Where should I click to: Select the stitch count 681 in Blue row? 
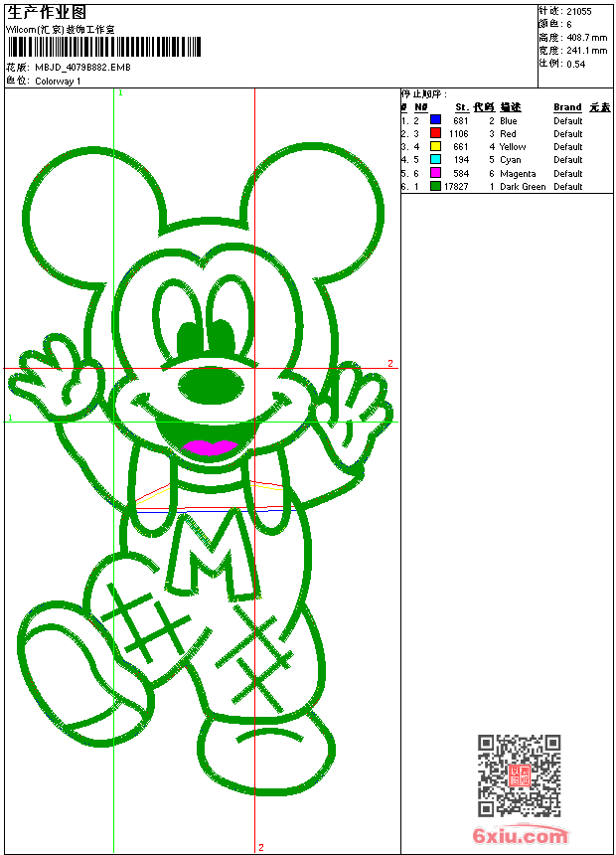point(461,121)
